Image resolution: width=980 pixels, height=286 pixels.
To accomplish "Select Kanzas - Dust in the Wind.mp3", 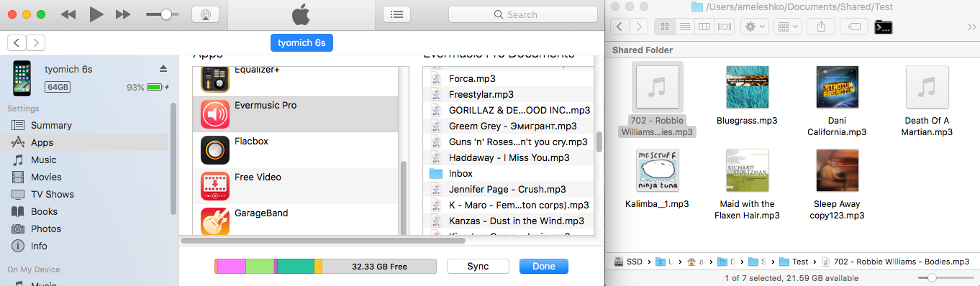I will (508, 221).
